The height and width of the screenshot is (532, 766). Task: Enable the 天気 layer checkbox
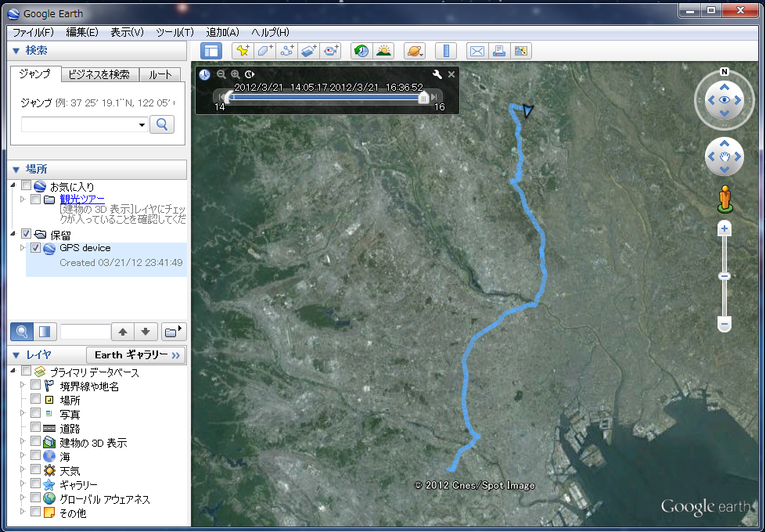tap(35, 469)
